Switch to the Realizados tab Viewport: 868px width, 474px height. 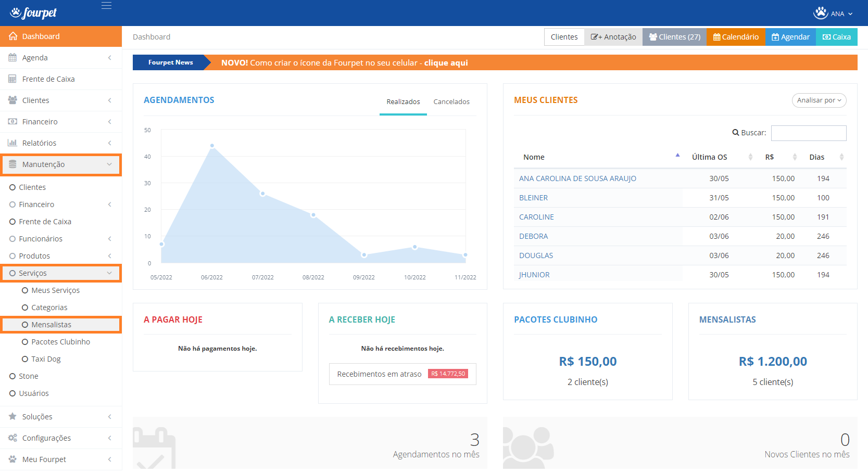click(403, 102)
